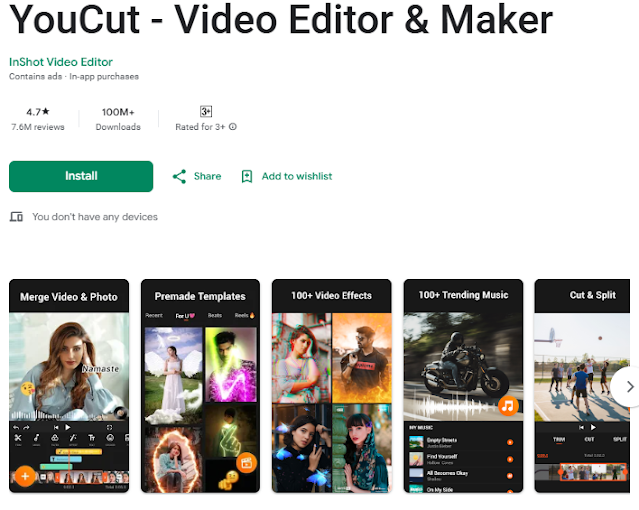Click orange use button beside Empty Streets
639x510 pixels.
tap(510, 442)
